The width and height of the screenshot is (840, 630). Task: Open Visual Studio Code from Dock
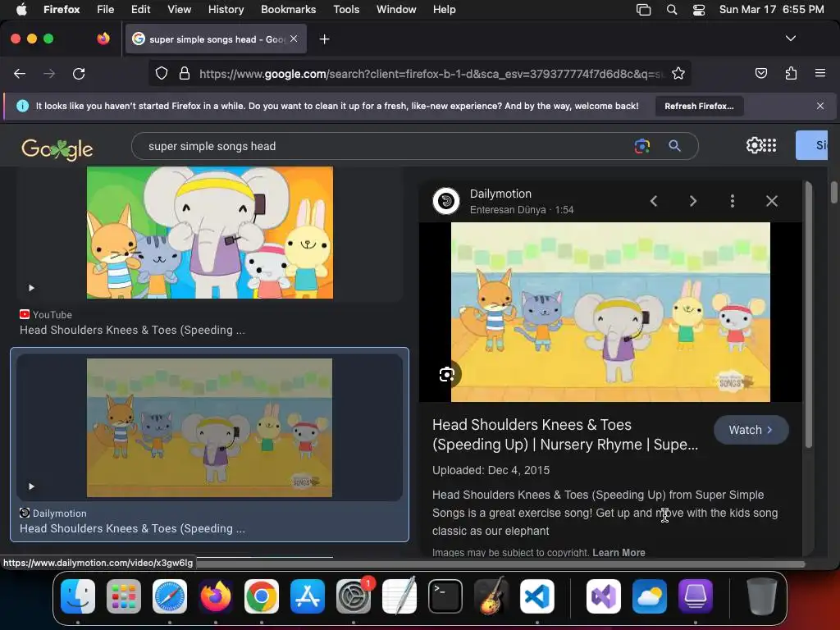pyautogui.click(x=537, y=596)
